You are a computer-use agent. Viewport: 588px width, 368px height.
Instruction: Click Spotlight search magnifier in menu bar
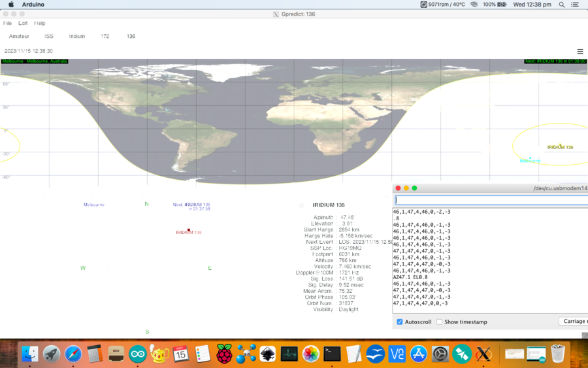point(562,5)
